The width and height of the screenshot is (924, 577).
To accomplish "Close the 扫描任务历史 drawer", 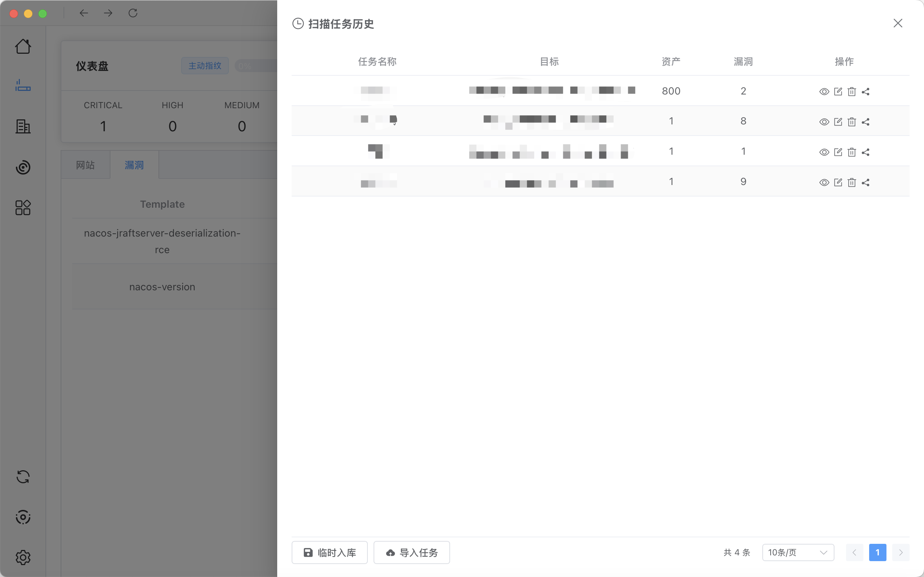I will pos(898,23).
